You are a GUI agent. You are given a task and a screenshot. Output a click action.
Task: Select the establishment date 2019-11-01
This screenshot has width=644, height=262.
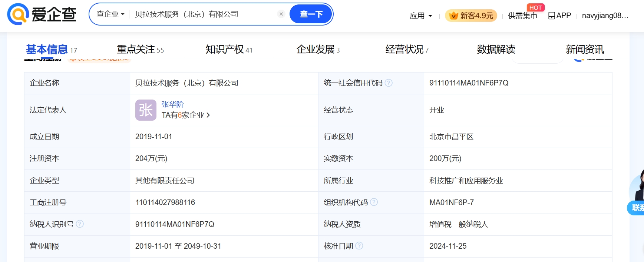(153, 137)
